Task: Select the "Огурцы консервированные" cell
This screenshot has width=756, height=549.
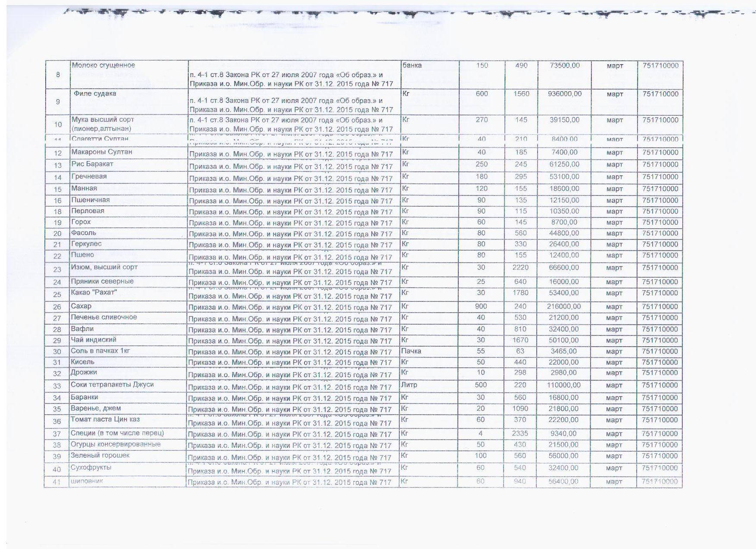Action: (128, 445)
